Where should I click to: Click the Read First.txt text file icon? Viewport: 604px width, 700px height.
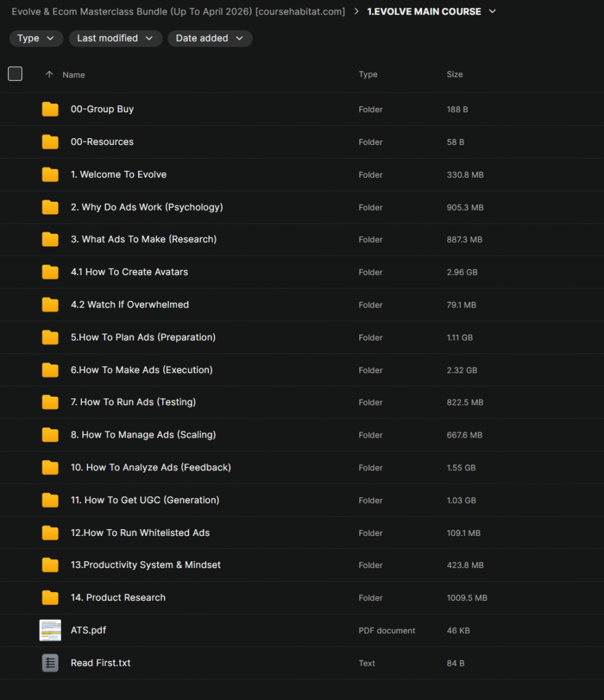pyautogui.click(x=50, y=663)
